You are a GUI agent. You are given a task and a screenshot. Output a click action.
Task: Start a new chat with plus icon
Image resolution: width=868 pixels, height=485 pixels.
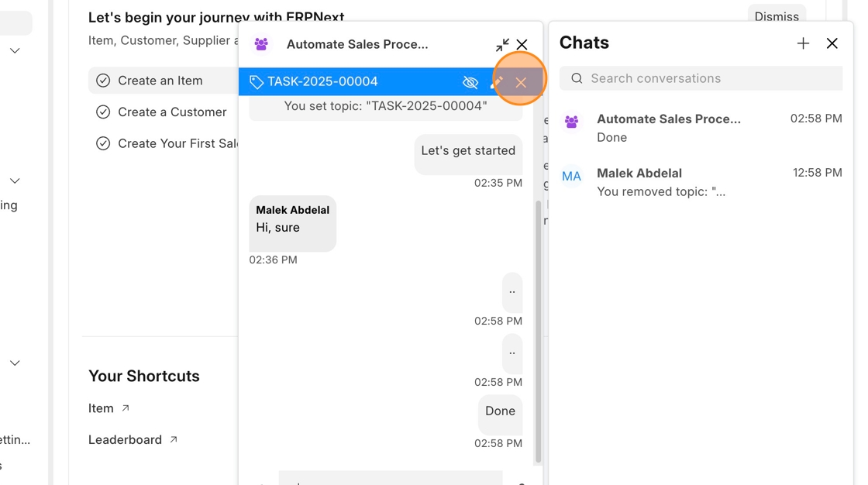(x=803, y=43)
